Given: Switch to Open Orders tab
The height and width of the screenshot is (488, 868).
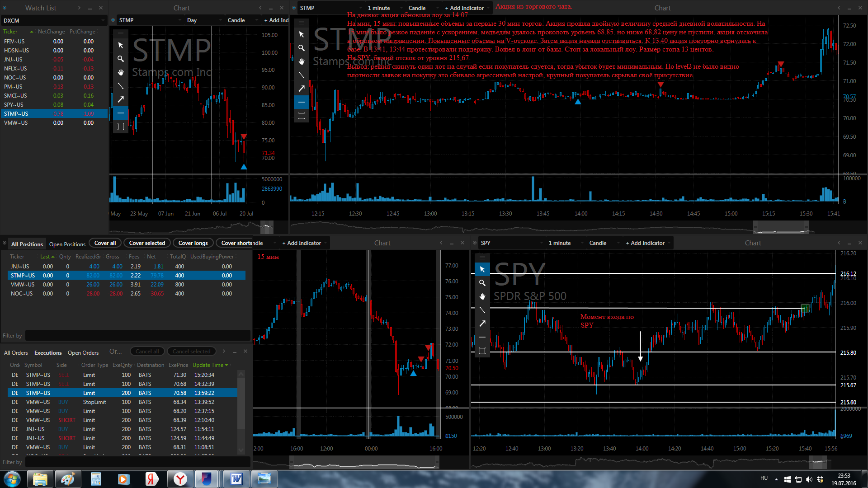Looking at the screenshot, I should click(83, 352).
